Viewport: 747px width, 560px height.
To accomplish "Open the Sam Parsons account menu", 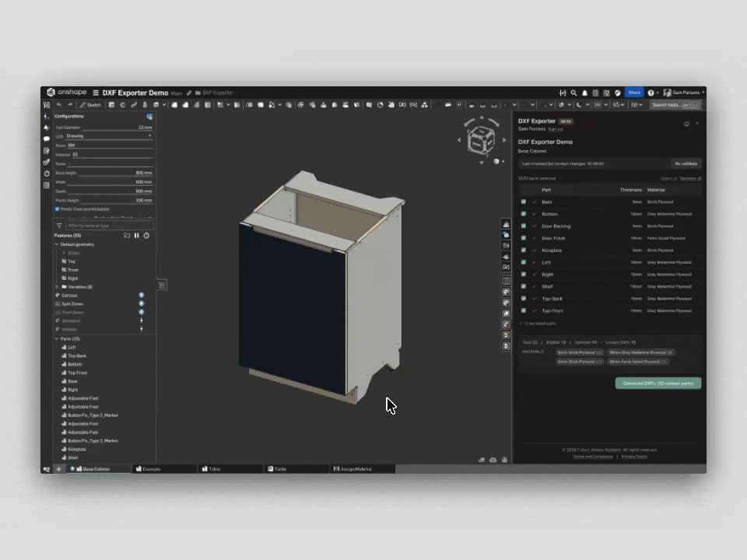I will (x=684, y=93).
